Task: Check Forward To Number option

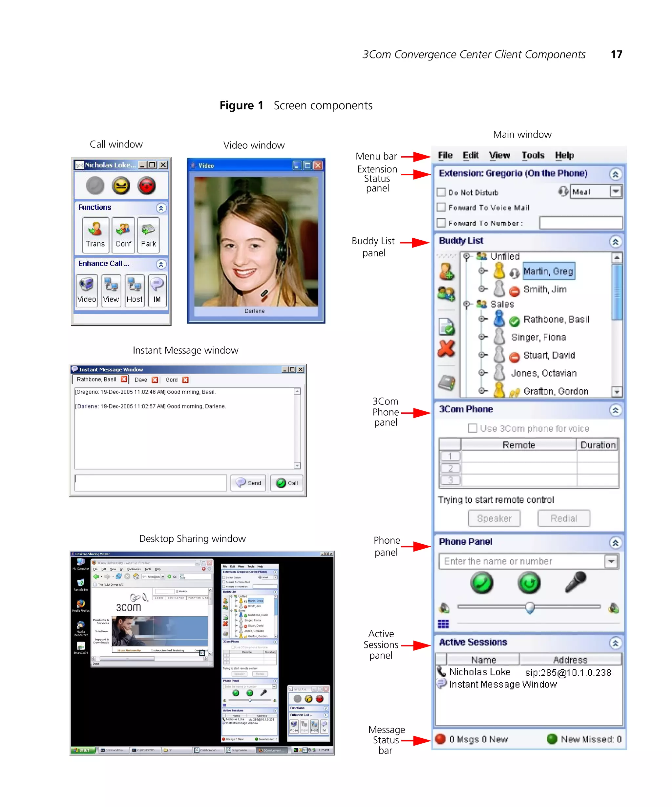Action: coord(441,223)
